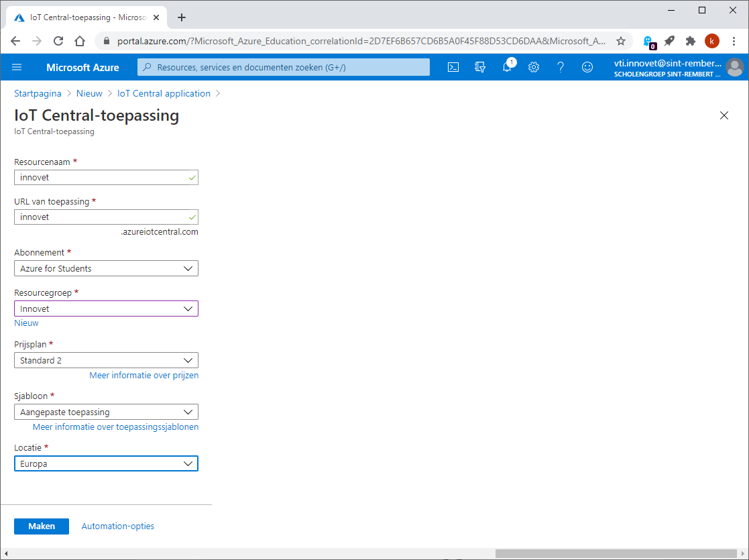This screenshot has width=749, height=560.
Task: Go to Nieuw breadcrumb
Action: coord(89,93)
